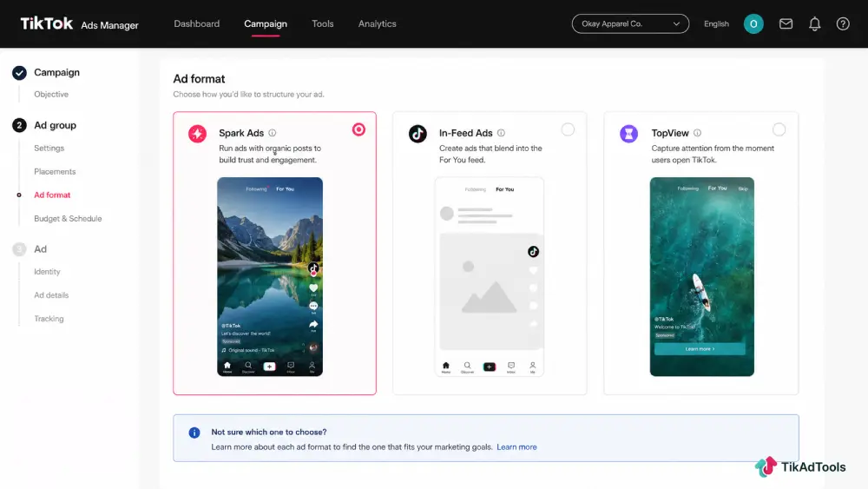Viewport: 868px width, 489px height.
Task: Select Ad format in the sidebar
Action: [52, 195]
